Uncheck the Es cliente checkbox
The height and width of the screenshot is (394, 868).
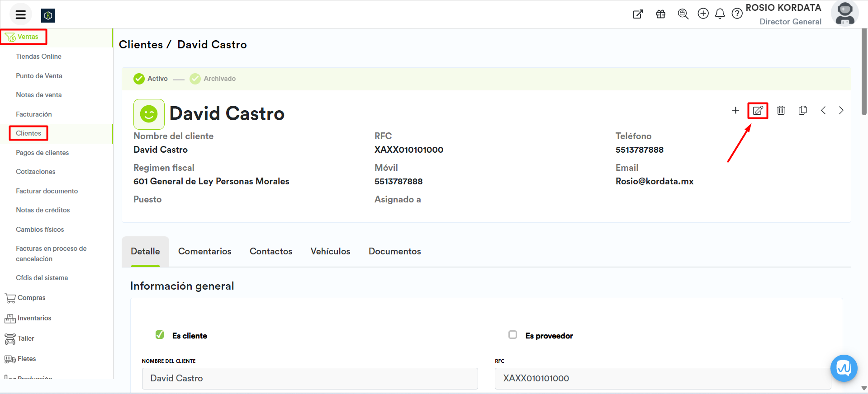pyautogui.click(x=160, y=335)
